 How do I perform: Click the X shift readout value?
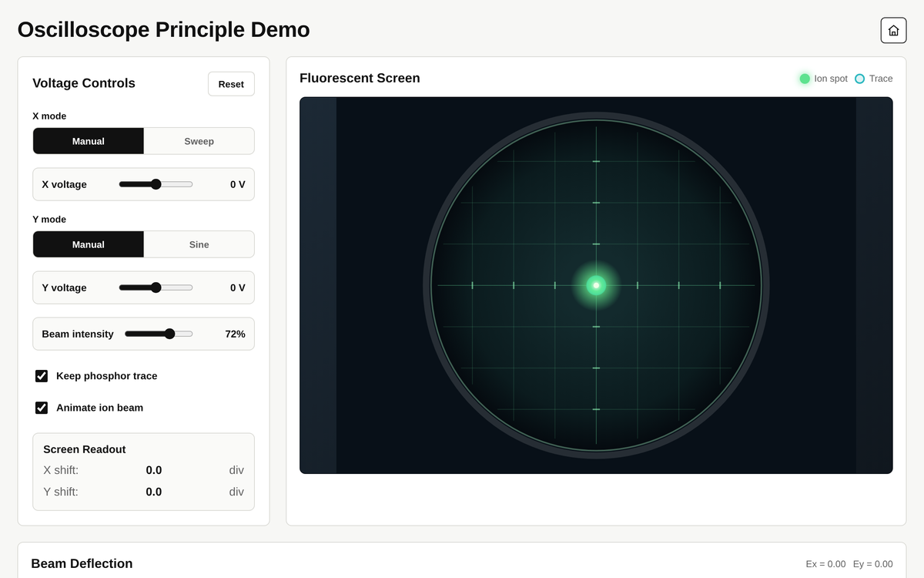(x=154, y=470)
